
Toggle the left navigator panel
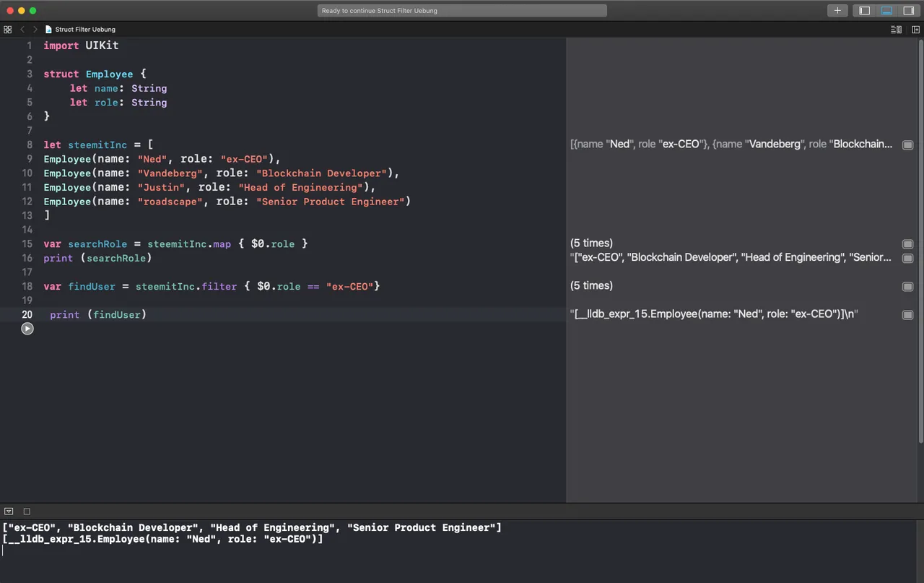point(864,10)
